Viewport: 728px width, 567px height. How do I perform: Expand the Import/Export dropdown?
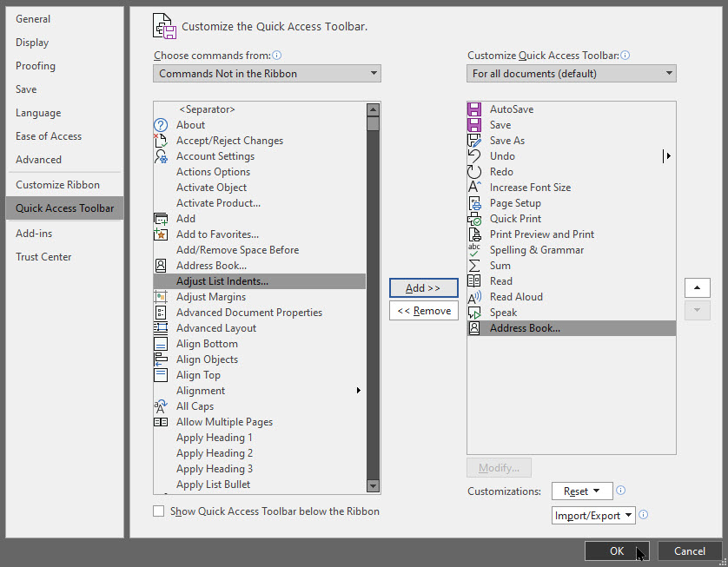pyautogui.click(x=593, y=515)
